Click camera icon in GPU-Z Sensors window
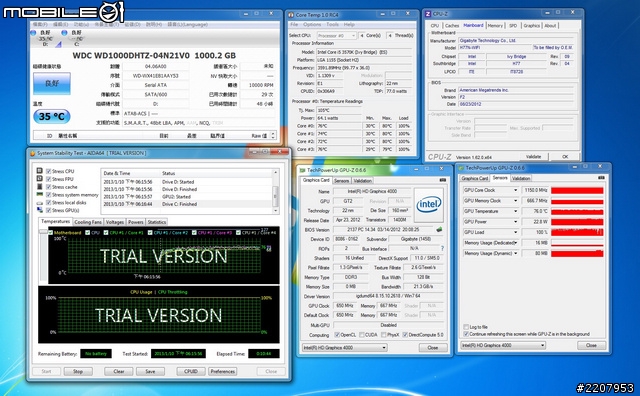Image resolution: width=640 pixels, height=396 pixels. [x=601, y=178]
